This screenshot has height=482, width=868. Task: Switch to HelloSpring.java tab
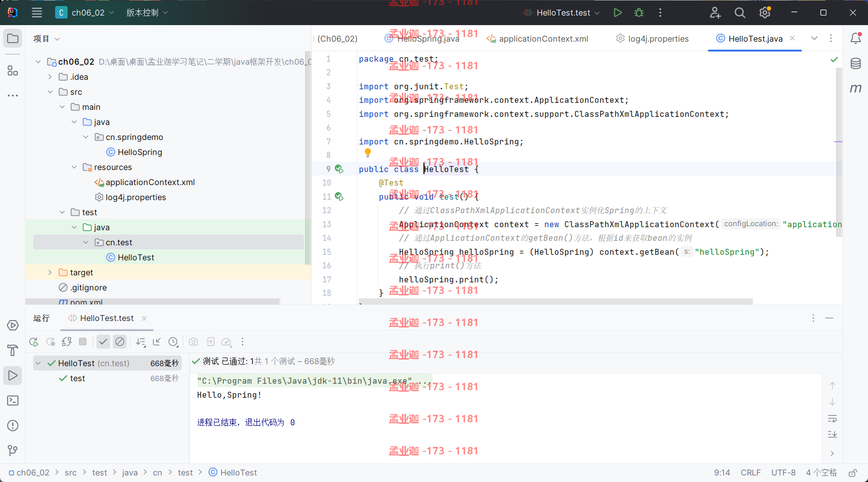tap(422, 39)
